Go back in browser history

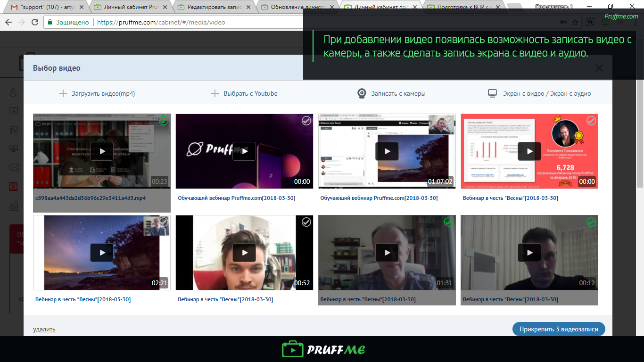click(8, 22)
